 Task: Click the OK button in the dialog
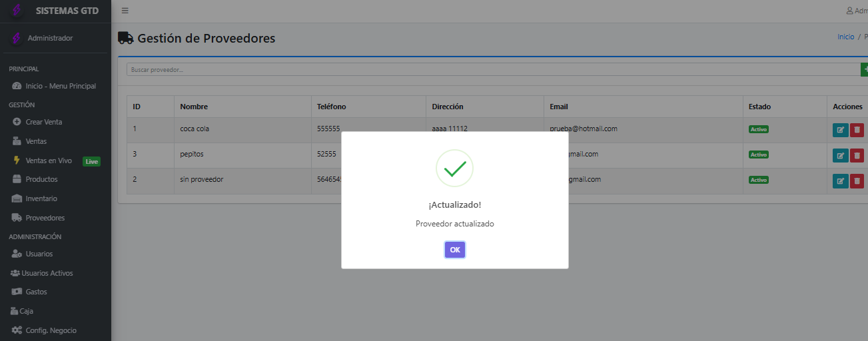point(454,250)
